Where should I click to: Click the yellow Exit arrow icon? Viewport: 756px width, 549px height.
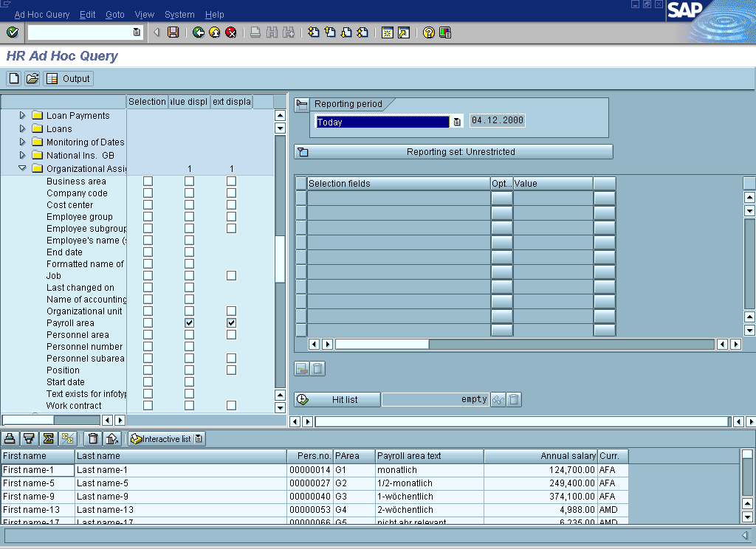(215, 32)
